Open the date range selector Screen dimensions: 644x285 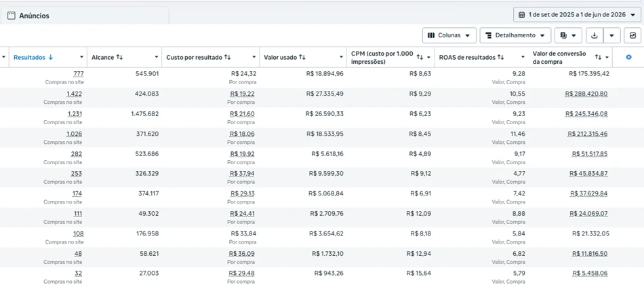[577, 15]
